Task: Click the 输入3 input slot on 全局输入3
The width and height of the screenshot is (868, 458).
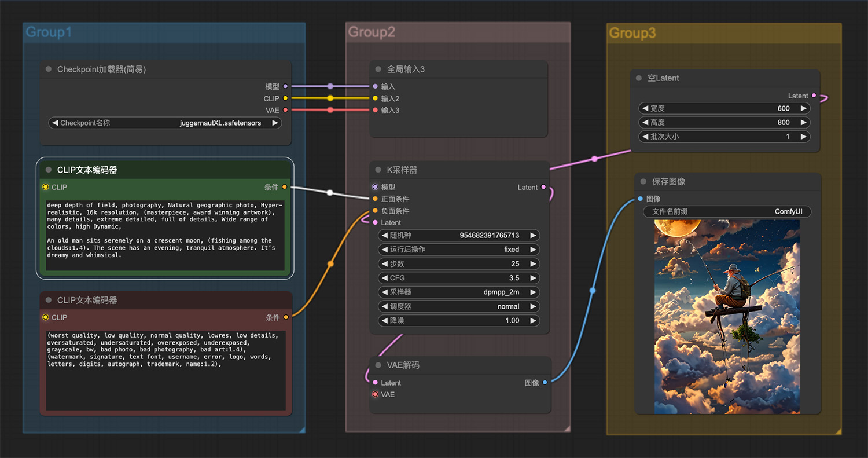Action: (x=375, y=110)
